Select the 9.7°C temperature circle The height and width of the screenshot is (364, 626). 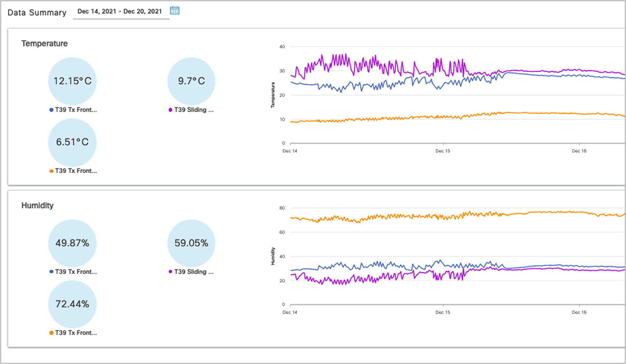pyautogui.click(x=192, y=81)
